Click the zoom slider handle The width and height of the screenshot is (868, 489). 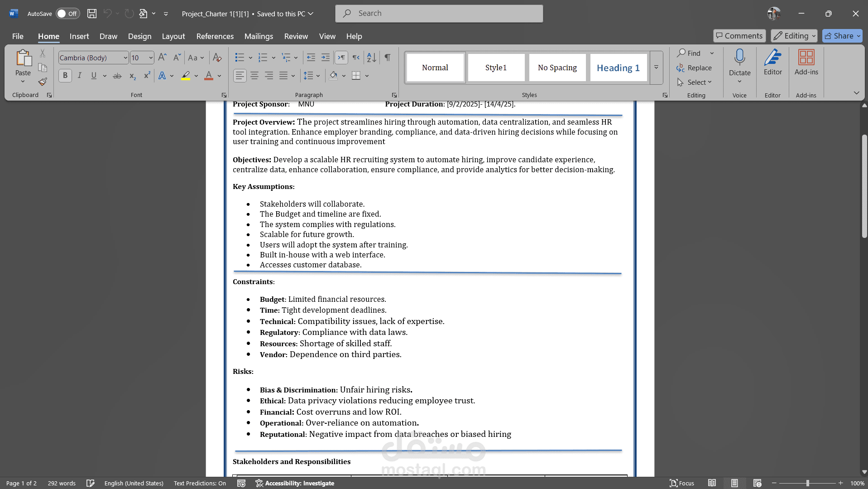click(x=807, y=483)
